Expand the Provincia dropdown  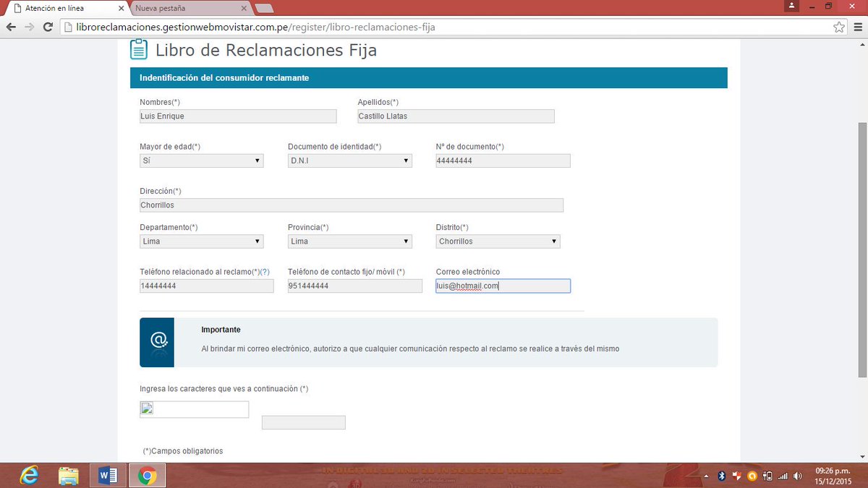pyautogui.click(x=350, y=241)
